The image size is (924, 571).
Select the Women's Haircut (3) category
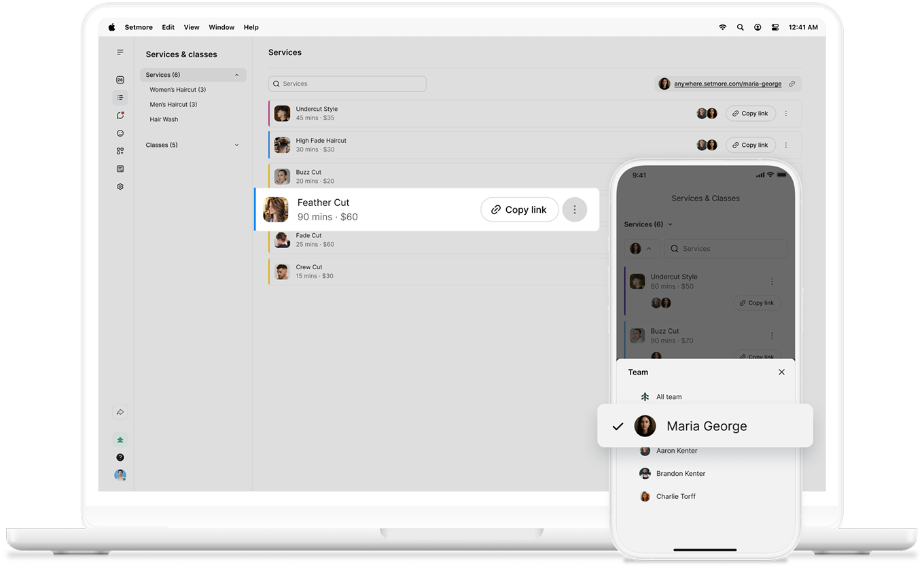(178, 90)
